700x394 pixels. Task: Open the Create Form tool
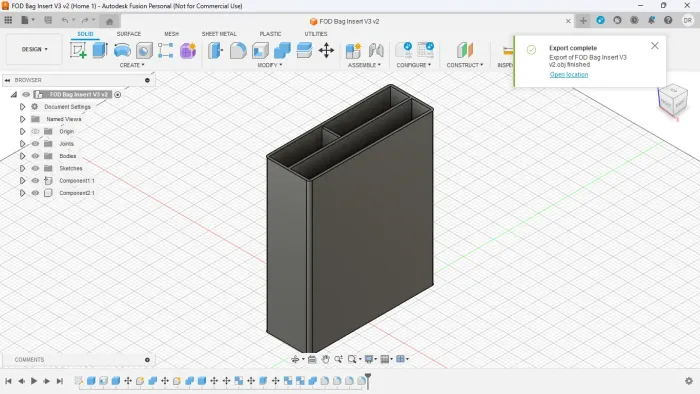click(x=188, y=50)
